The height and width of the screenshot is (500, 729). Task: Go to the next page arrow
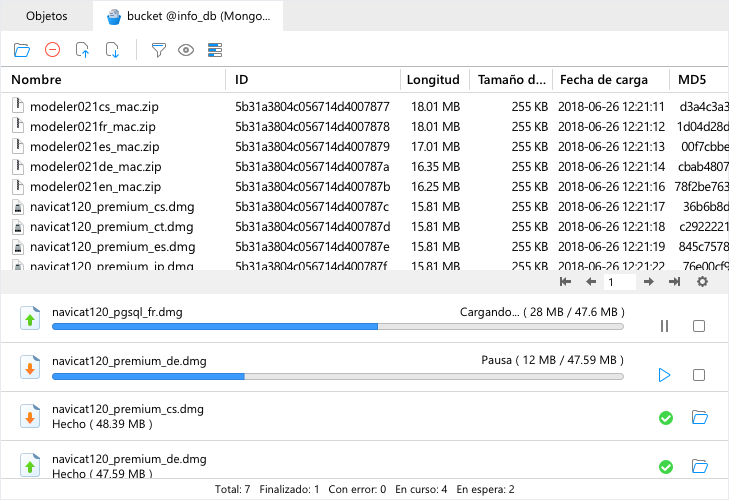[x=648, y=282]
